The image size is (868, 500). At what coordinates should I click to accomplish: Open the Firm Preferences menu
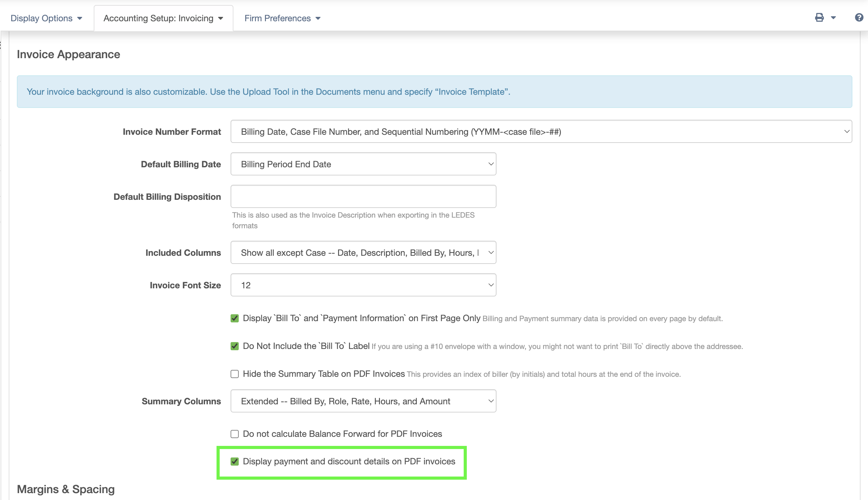tap(282, 18)
